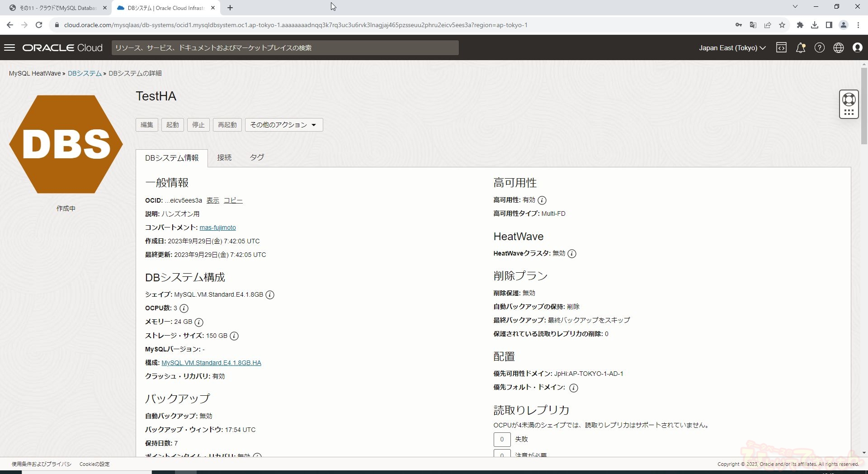This screenshot has width=868, height=474.
Task: Click the DBシステム breadcrumb link
Action: pos(85,73)
